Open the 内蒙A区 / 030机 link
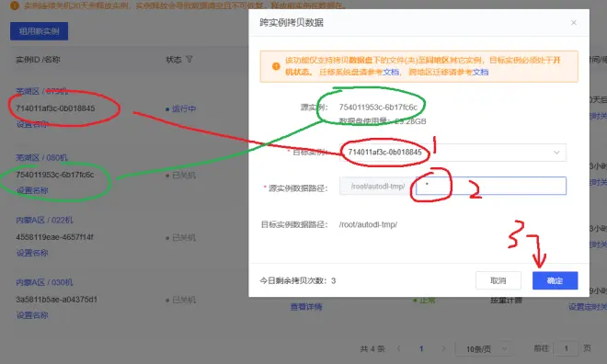The height and width of the screenshot is (364, 607). click(x=44, y=282)
